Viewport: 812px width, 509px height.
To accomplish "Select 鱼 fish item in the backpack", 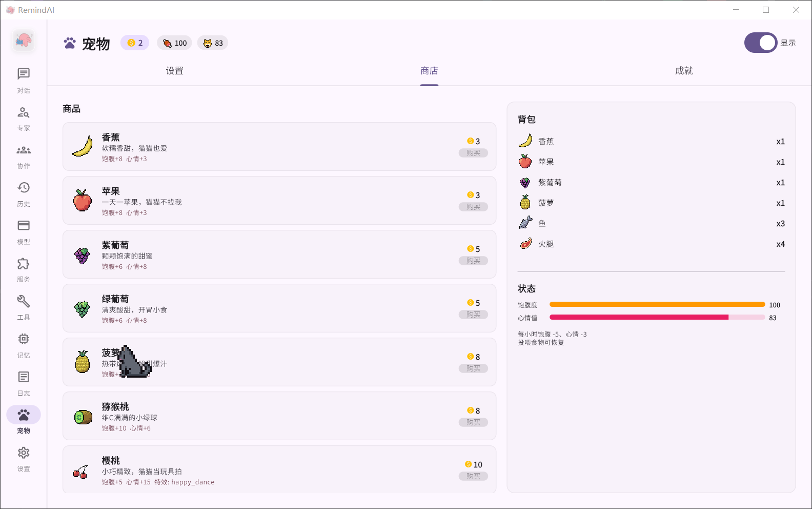I will pos(651,224).
